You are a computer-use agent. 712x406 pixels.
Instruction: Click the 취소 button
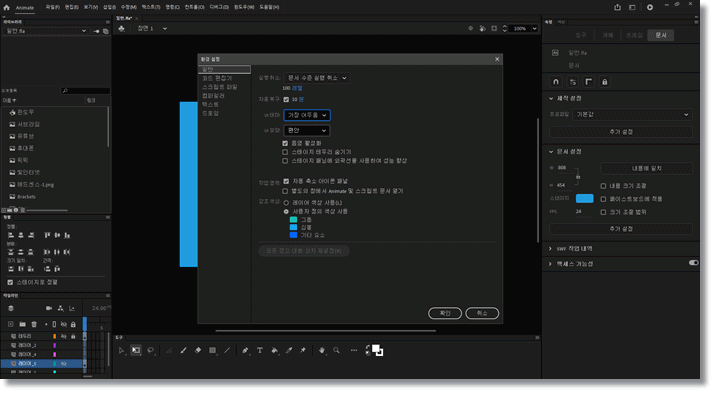pyautogui.click(x=482, y=313)
